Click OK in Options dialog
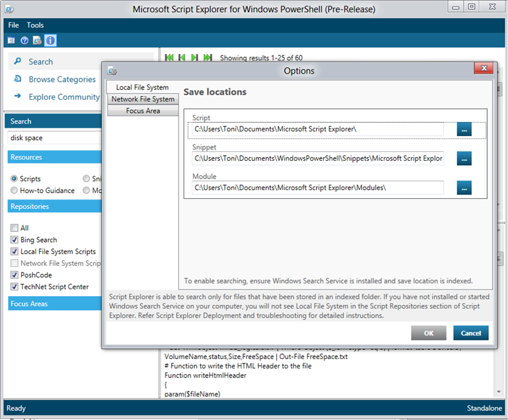Screen dimensions: 508x420 tap(429, 333)
